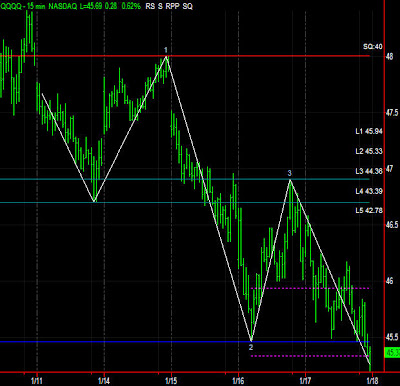Click the L3 44.38 level label
The width and height of the screenshot is (400, 386).
[369, 171]
